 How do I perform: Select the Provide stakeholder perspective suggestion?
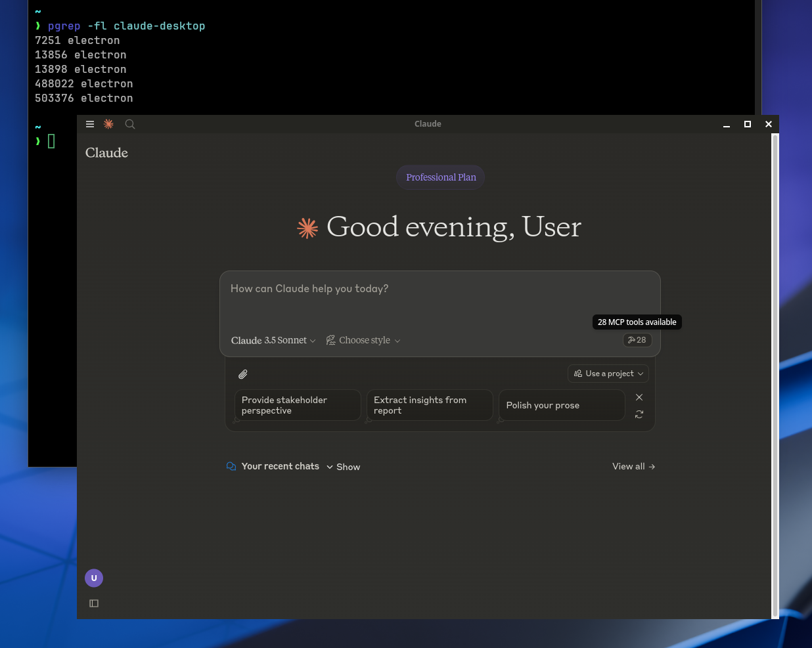pos(297,405)
